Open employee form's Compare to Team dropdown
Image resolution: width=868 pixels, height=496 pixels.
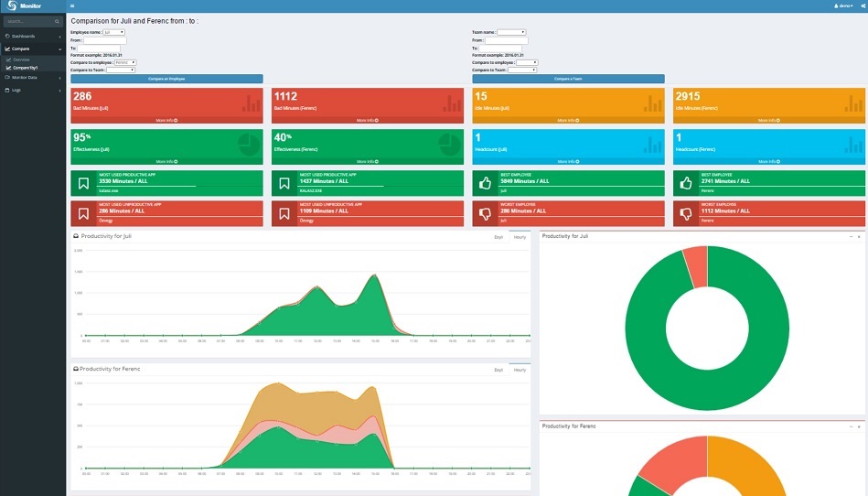[121, 70]
